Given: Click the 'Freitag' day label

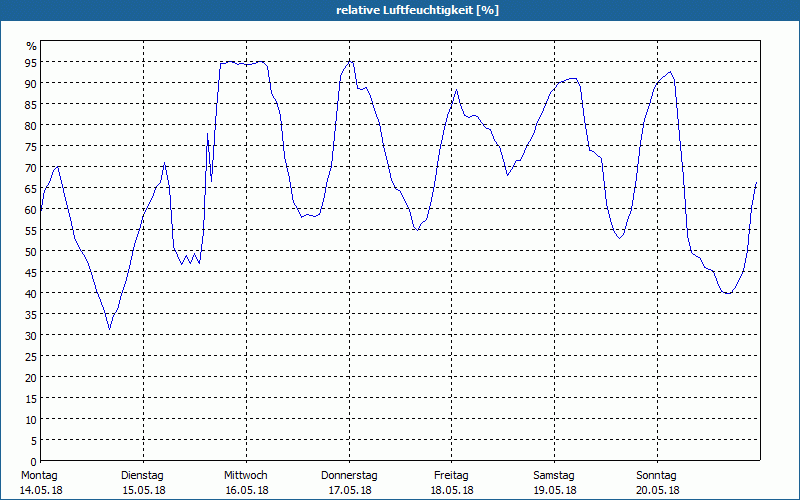Looking at the screenshot, I should (452, 476).
